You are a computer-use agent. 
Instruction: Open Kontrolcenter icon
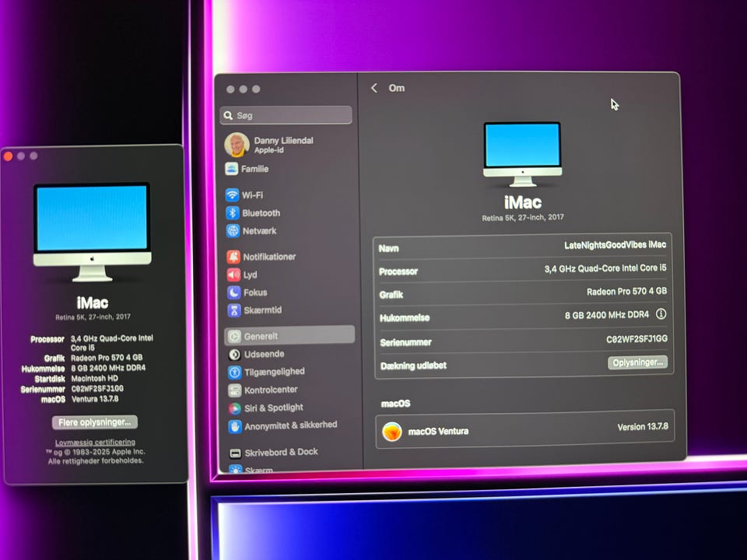tap(235, 390)
